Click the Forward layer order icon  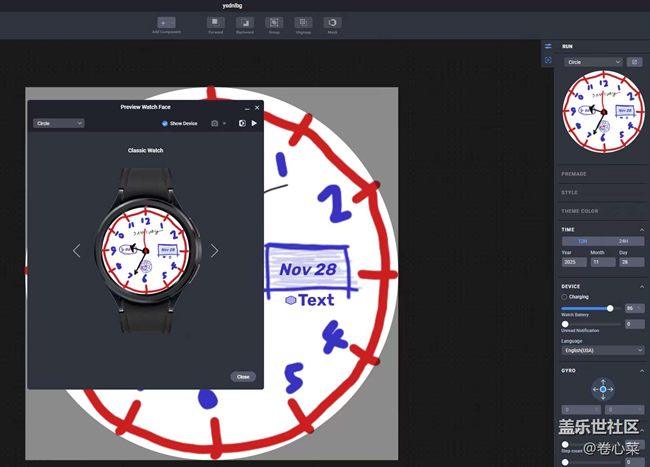pyautogui.click(x=215, y=22)
